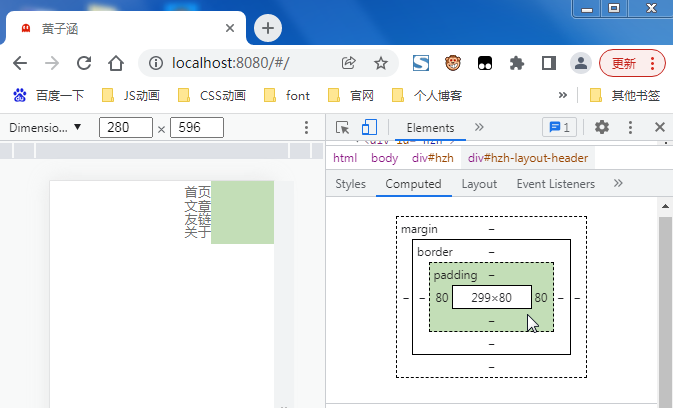Close the DevTools panel
This screenshot has height=408, width=673.
click(660, 127)
